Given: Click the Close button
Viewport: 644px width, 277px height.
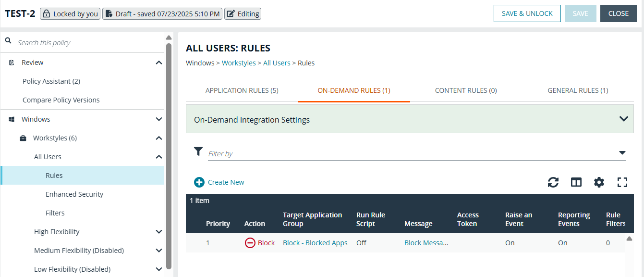Looking at the screenshot, I should point(619,13).
